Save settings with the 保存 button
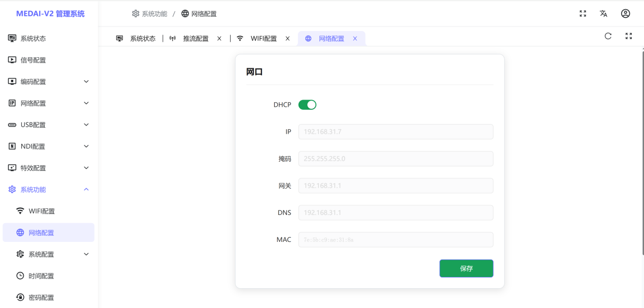The height and width of the screenshot is (308, 644). [x=466, y=268]
